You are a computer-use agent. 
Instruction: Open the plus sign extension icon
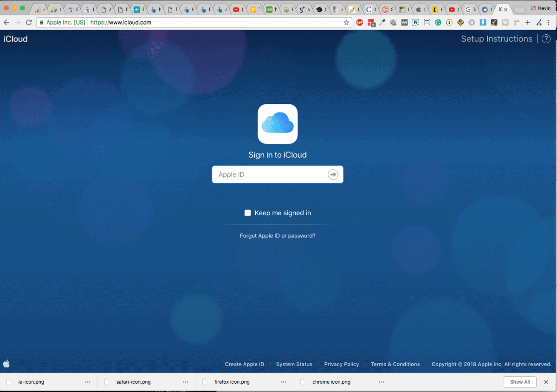click(x=528, y=22)
